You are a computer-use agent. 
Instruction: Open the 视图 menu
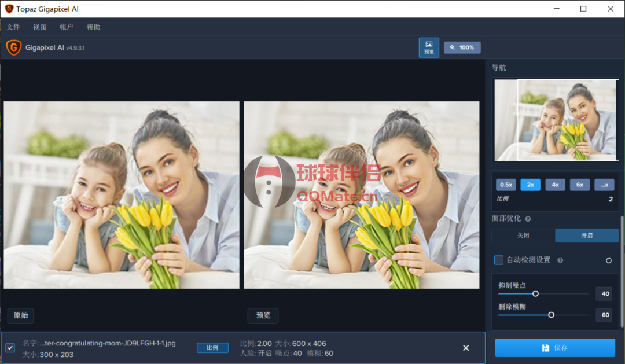click(39, 27)
